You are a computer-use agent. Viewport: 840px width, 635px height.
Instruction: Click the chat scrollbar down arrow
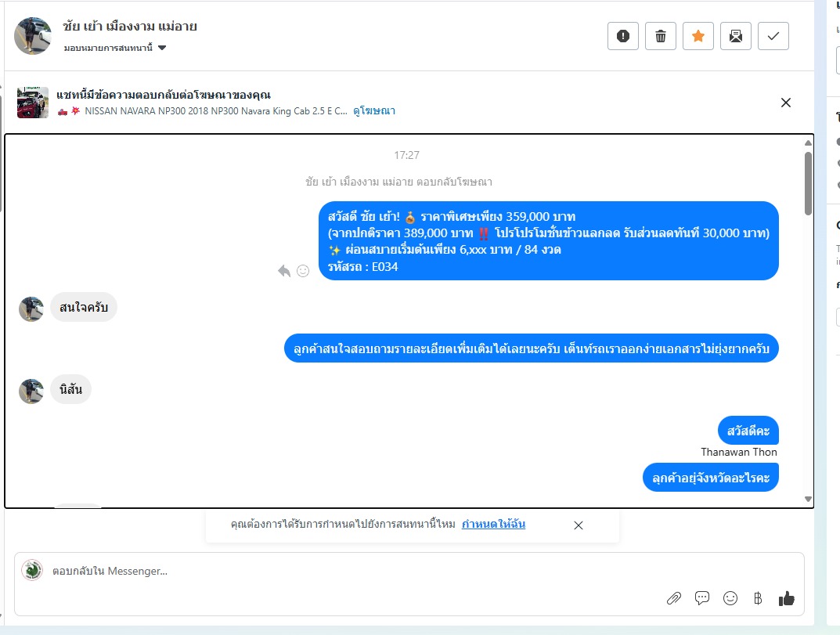(x=809, y=499)
